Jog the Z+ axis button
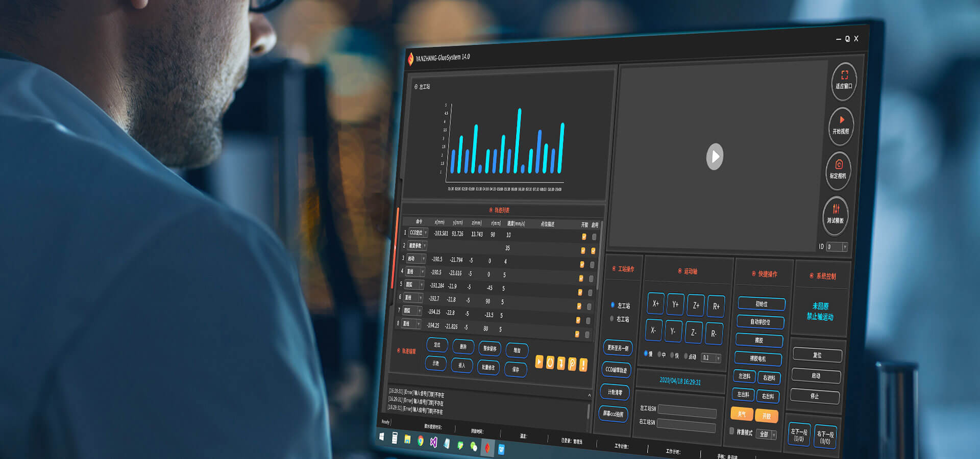980x459 pixels. coord(696,305)
